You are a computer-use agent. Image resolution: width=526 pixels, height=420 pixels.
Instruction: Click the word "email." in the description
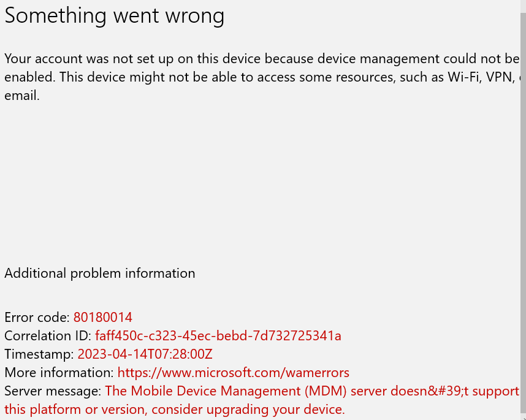pyautogui.click(x=22, y=96)
